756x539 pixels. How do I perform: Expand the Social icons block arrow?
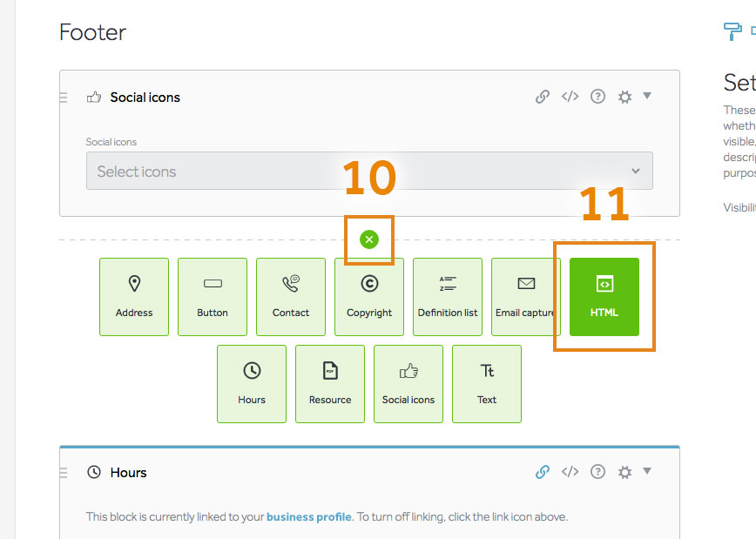click(x=647, y=96)
